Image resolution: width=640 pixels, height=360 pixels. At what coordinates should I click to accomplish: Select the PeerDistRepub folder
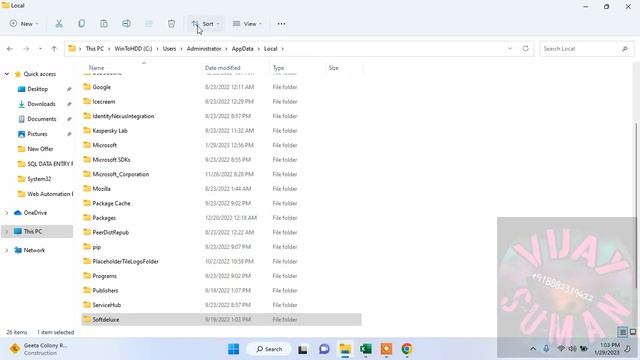(111, 232)
